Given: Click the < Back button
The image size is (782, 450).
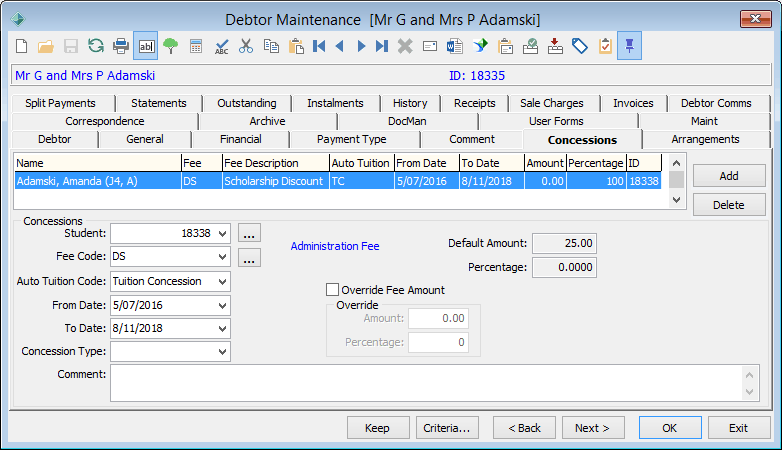Looking at the screenshot, I should 524,428.
